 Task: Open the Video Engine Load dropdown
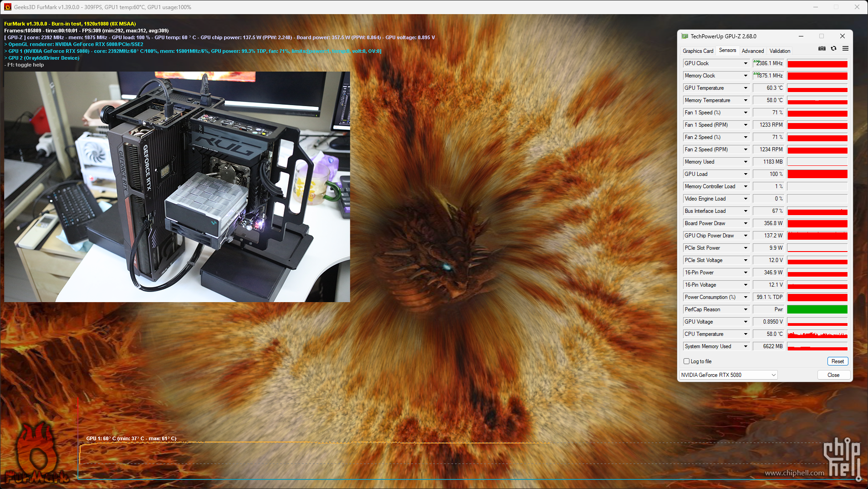coord(745,199)
